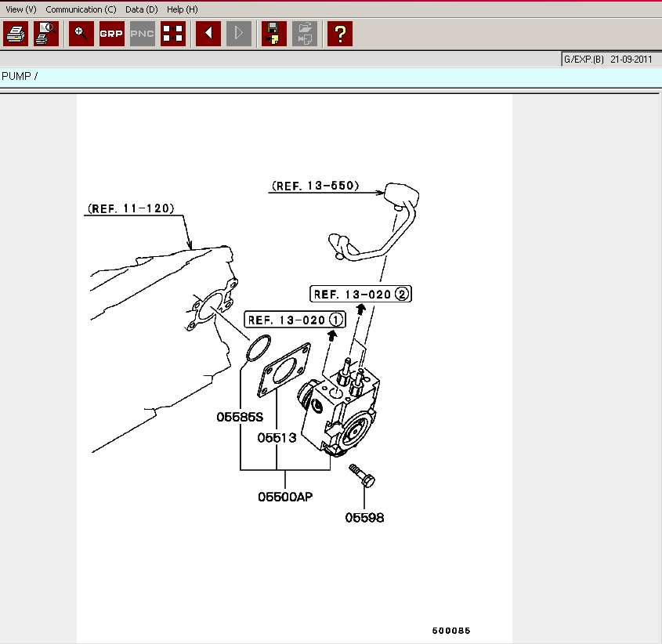
Task: Open the four-square thumbnail grid view
Action: [x=173, y=34]
